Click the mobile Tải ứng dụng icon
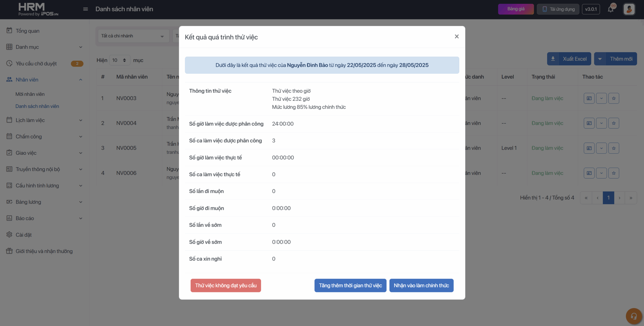This screenshot has width=644, height=326. tap(545, 9)
